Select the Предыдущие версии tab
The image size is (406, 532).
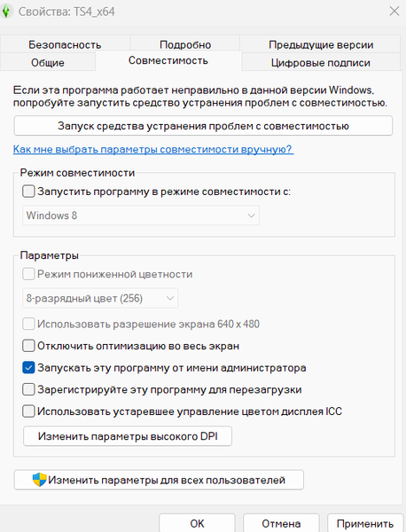point(321,44)
